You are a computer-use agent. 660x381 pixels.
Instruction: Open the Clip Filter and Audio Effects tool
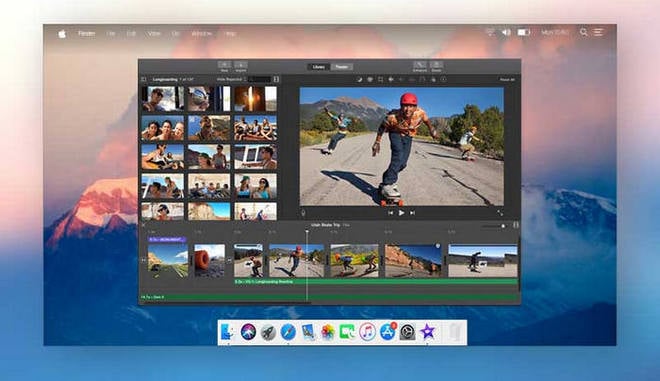(x=433, y=79)
